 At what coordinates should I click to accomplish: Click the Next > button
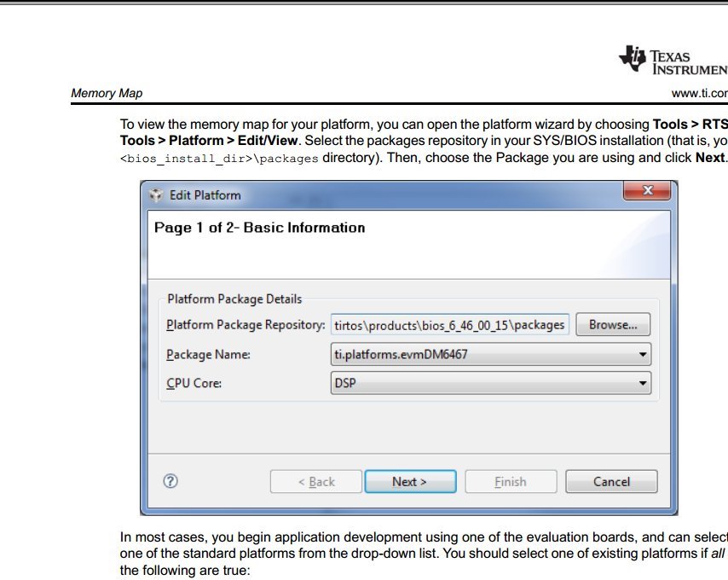tap(410, 482)
